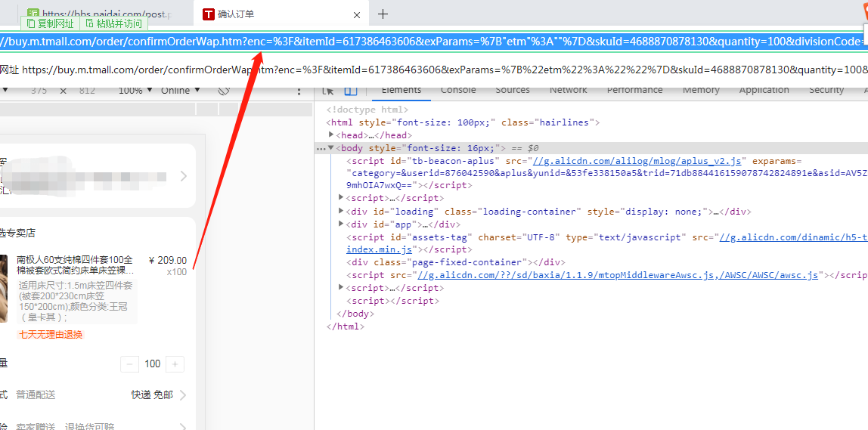Click the device height field showing 812
Image resolution: width=868 pixels, height=430 pixels.
(87, 91)
